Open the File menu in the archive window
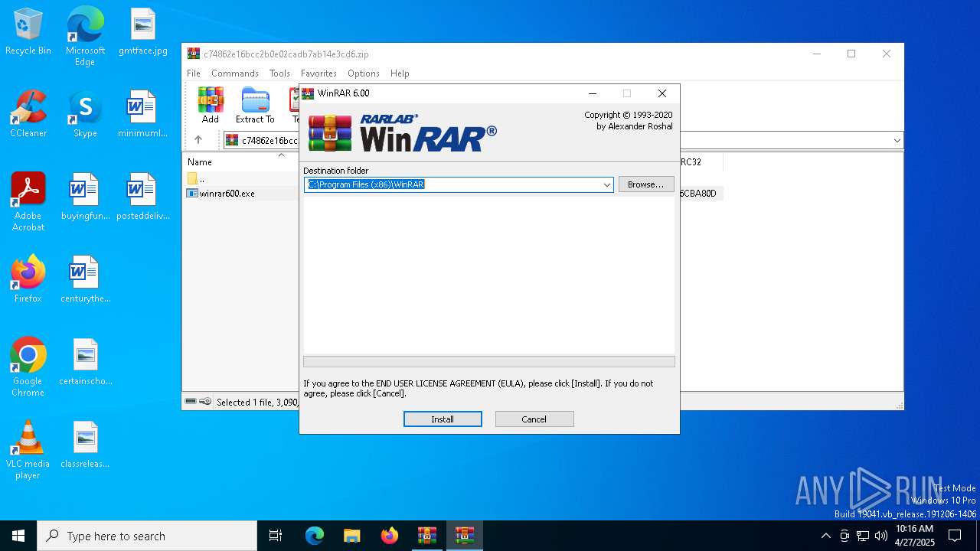The width and height of the screenshot is (980, 551). [194, 73]
